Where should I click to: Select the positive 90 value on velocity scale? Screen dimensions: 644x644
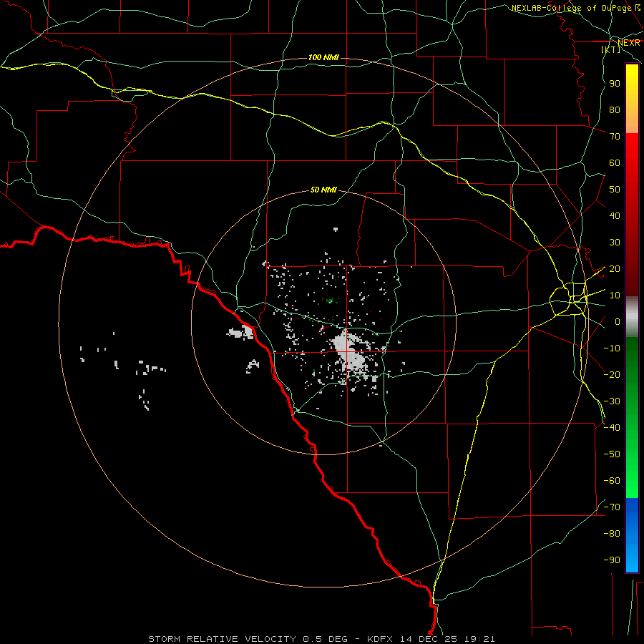coord(615,84)
